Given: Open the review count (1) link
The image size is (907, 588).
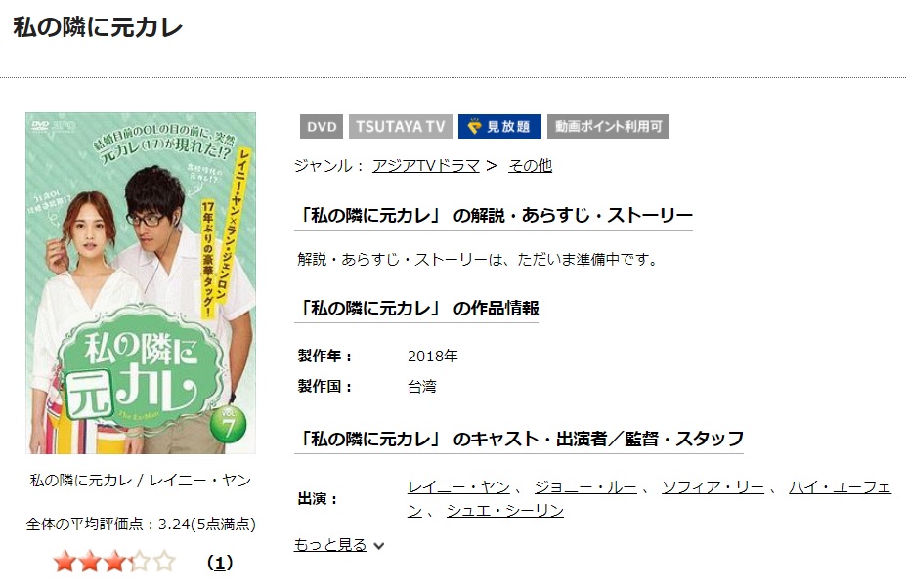Looking at the screenshot, I should pyautogui.click(x=220, y=563).
